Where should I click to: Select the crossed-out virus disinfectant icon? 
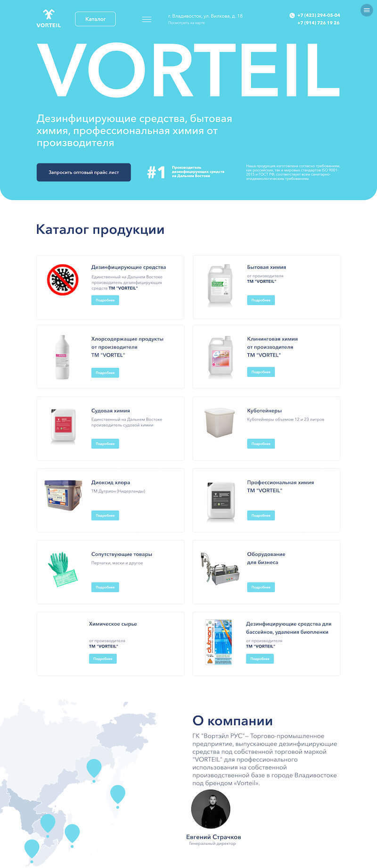63,280
